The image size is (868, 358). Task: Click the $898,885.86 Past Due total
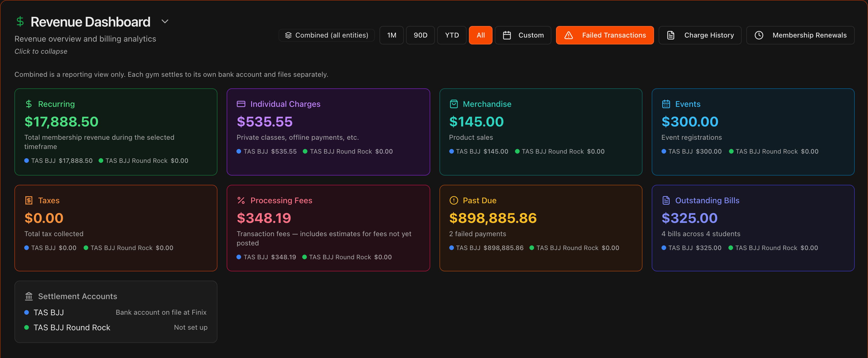click(x=493, y=218)
